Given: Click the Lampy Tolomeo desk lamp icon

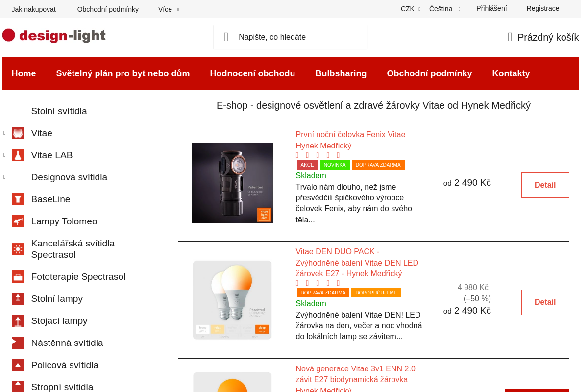Looking at the screenshot, I should 18,221.
